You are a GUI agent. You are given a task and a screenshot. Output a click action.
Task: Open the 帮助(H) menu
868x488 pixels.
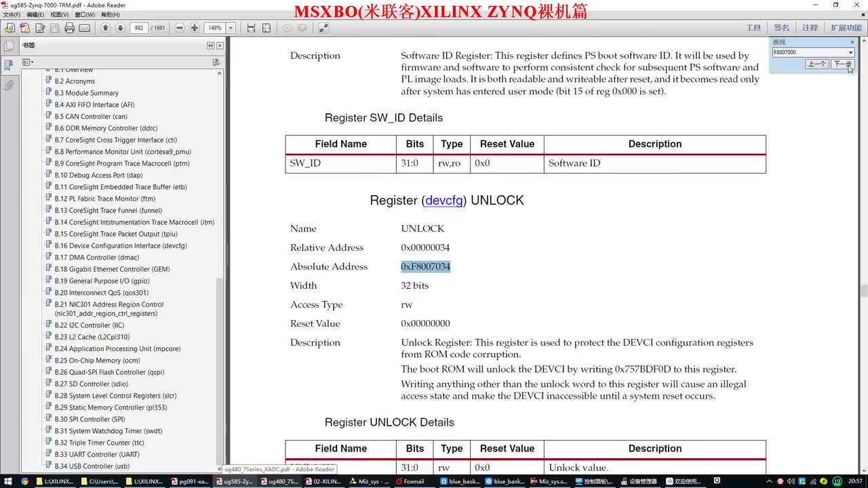coord(111,14)
